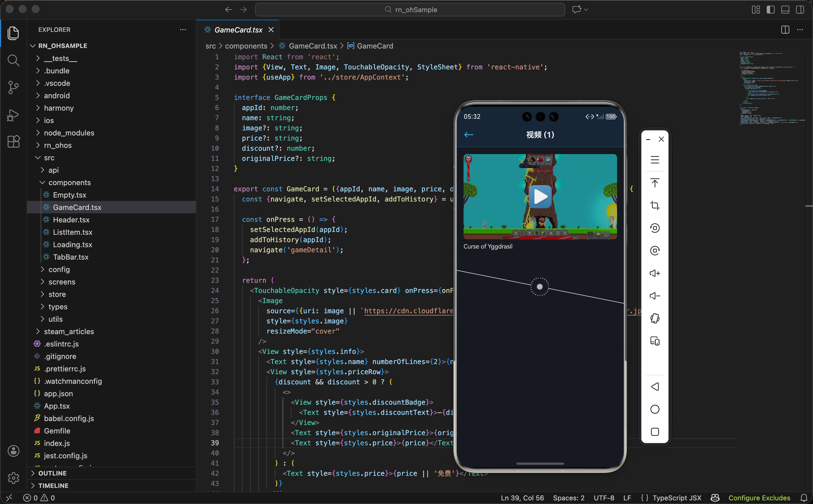The height and width of the screenshot is (504, 813).
Task: Open ListItem.tsx file
Action: 112,232
